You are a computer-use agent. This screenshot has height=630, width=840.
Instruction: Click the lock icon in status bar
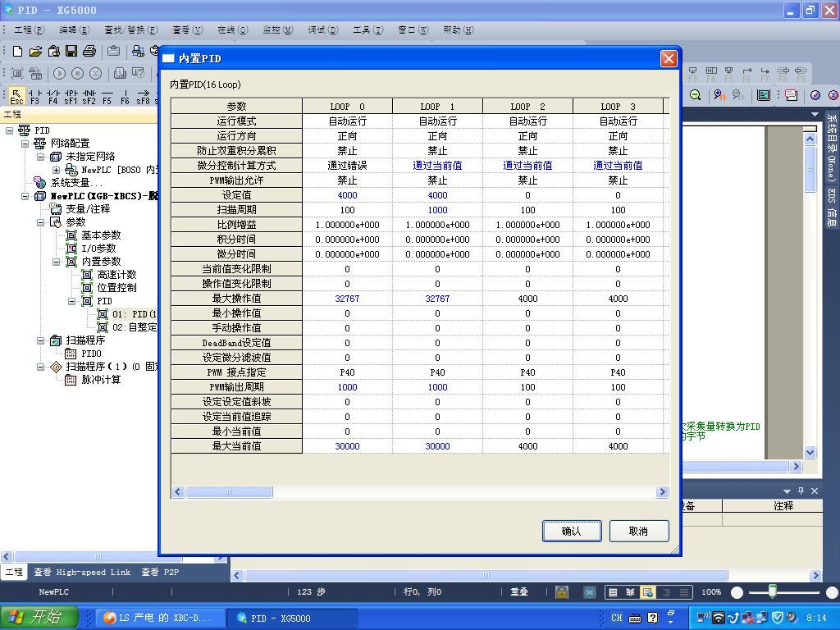tap(562, 591)
